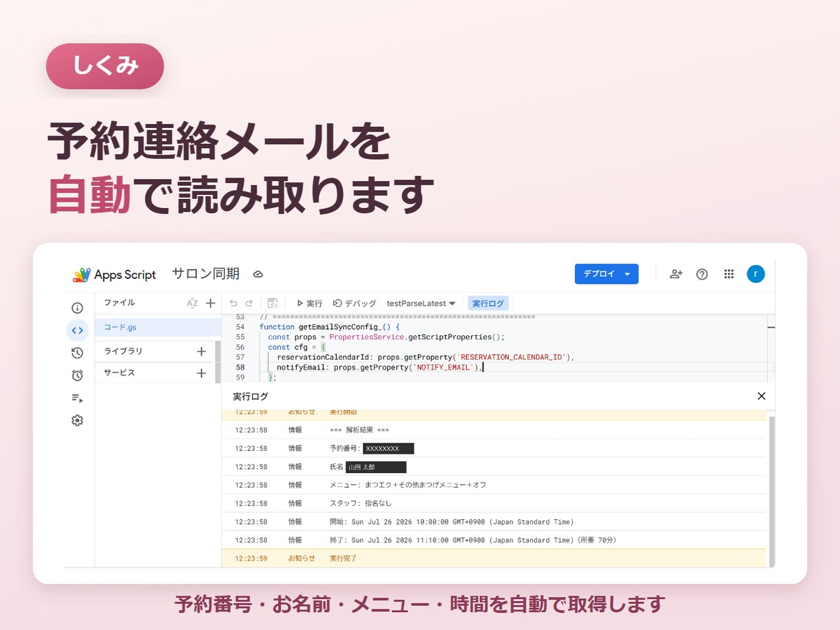The width and height of the screenshot is (840, 630).
Task: Open the Editor code icon in sidebar
Action: 77,330
